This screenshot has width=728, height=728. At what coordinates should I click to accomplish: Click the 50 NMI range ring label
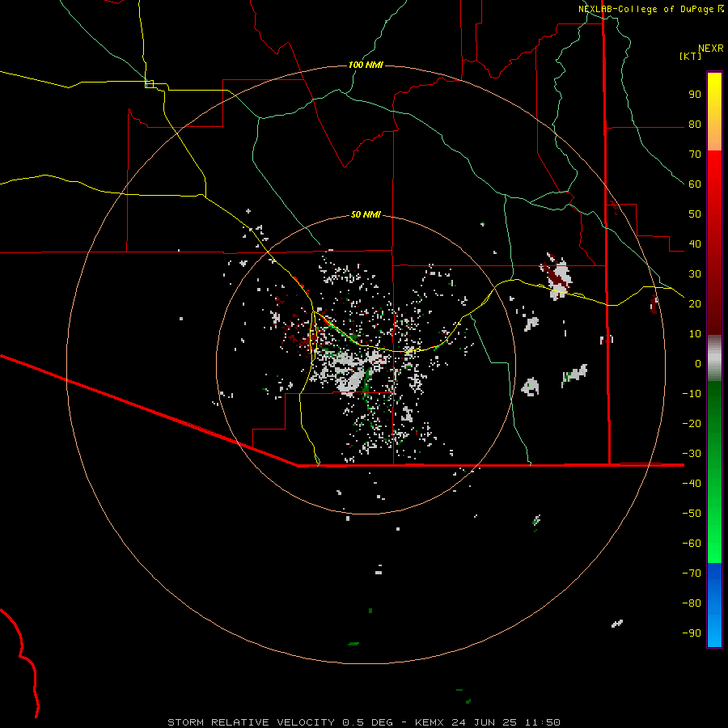366,214
